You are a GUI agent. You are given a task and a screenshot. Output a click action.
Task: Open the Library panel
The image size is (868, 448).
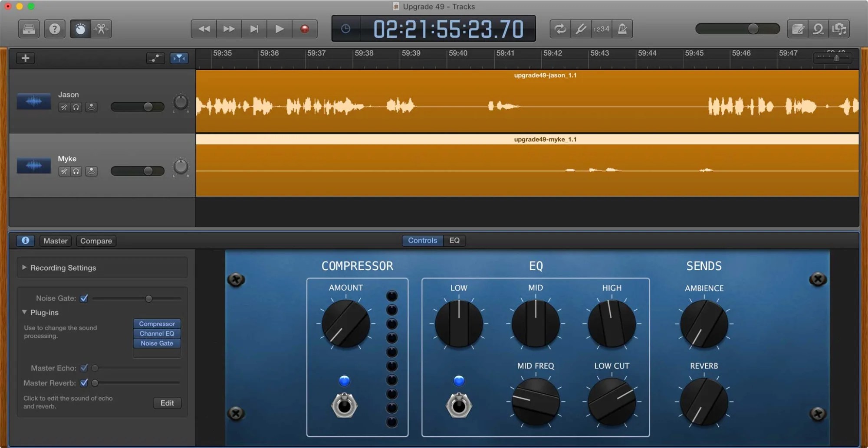coord(29,29)
